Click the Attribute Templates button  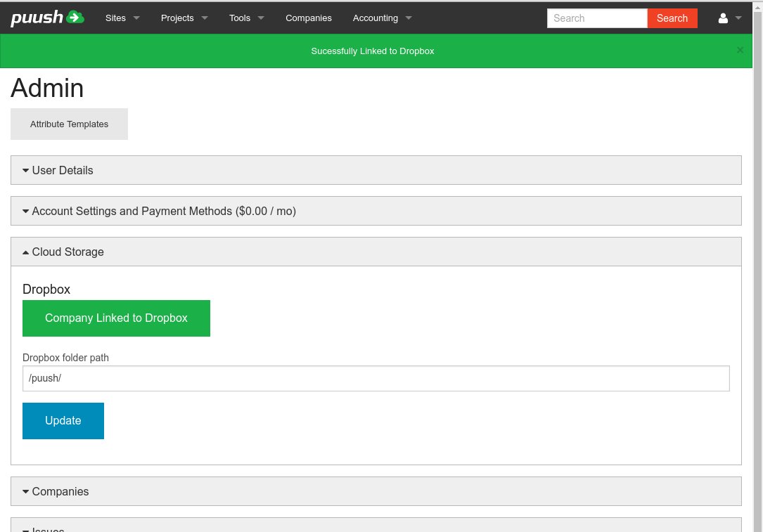(x=69, y=124)
